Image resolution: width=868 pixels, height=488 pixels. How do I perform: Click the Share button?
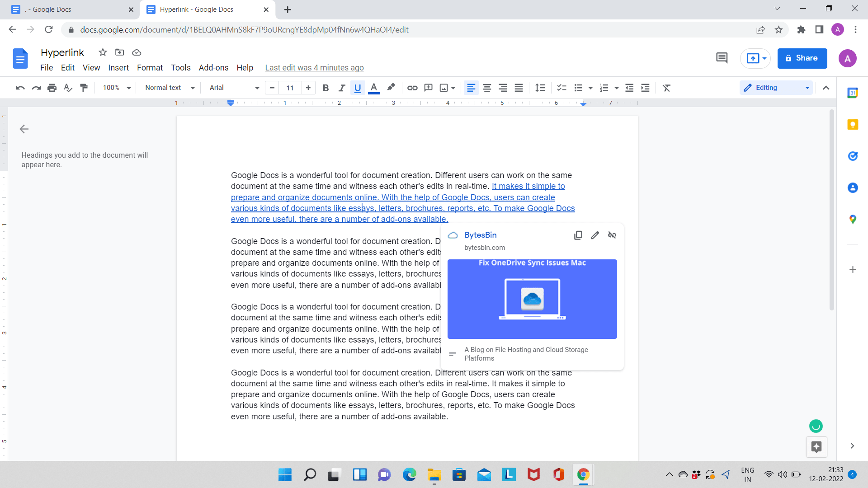pyautogui.click(x=804, y=58)
